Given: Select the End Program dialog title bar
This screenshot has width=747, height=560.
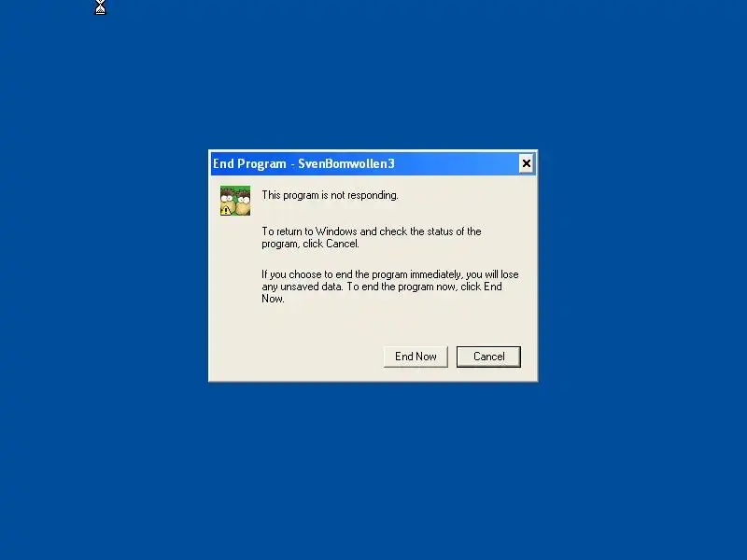Looking at the screenshot, I should pyautogui.click(x=364, y=164).
